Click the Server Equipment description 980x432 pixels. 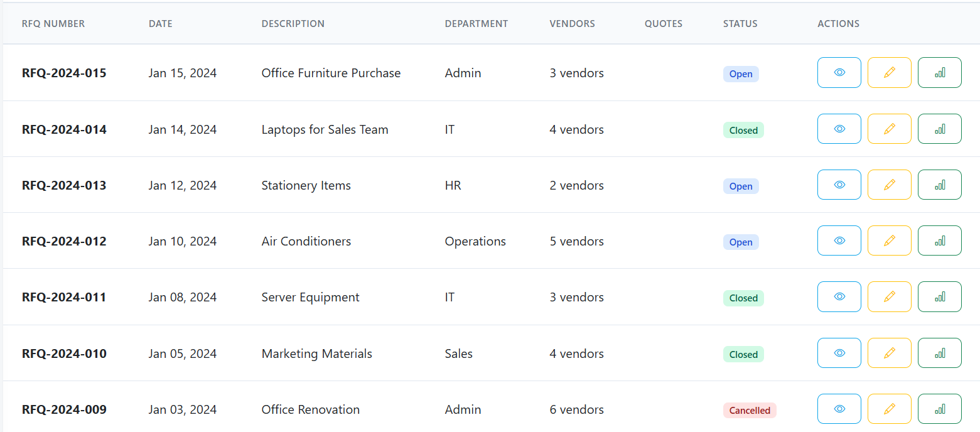point(311,297)
